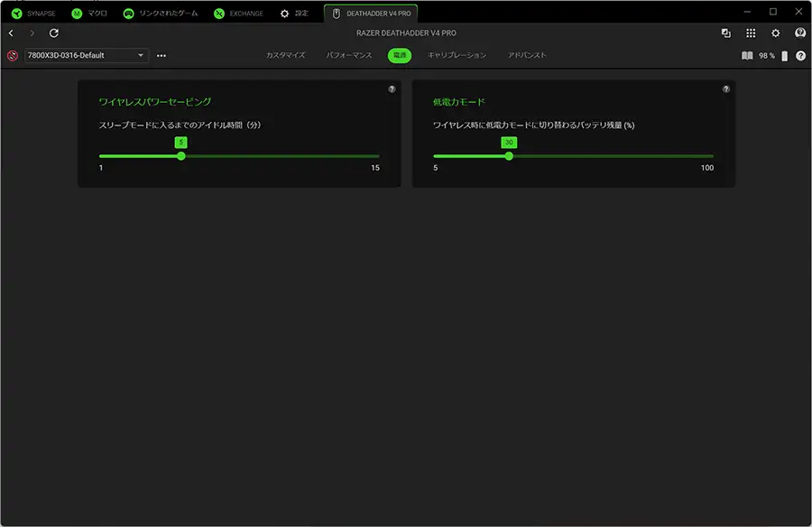Open the profile three-dots options menu
Screen dimensions: 812x527
[x=161, y=55]
